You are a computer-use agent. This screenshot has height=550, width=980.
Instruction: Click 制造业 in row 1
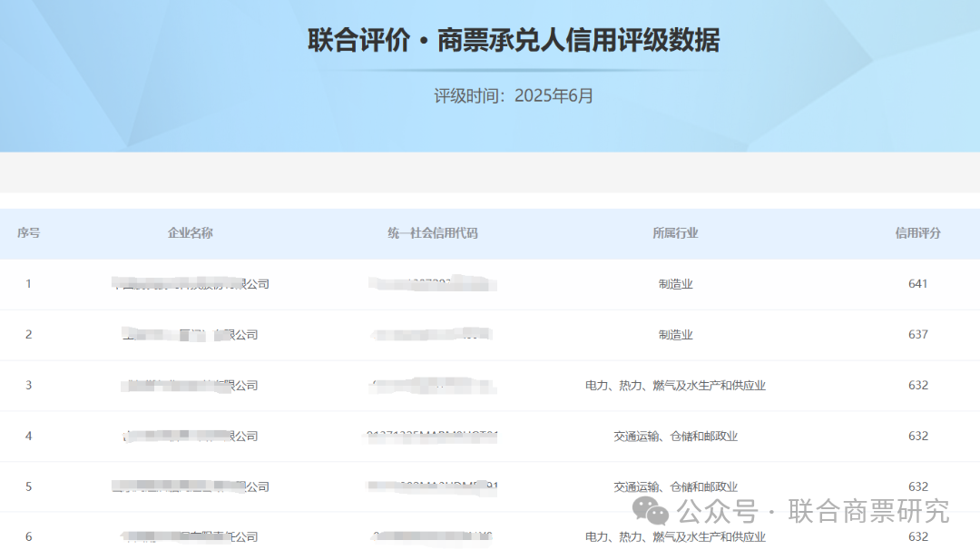[x=675, y=284]
